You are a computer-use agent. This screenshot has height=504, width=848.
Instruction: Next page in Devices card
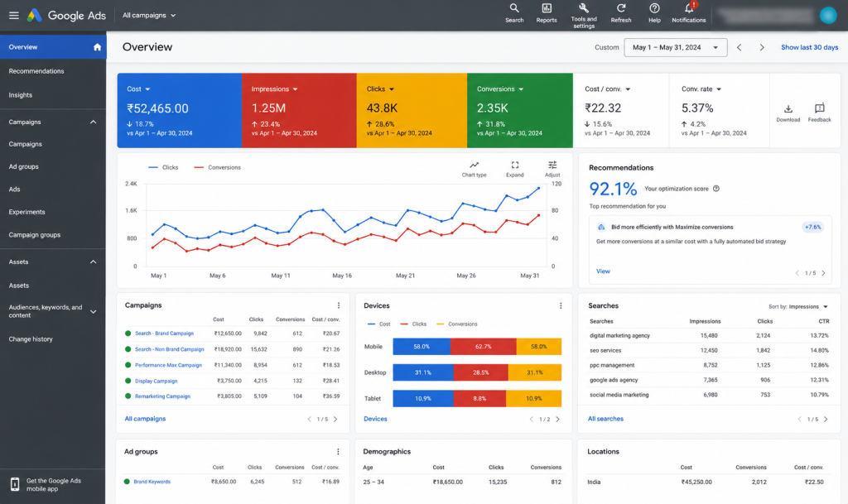pos(557,420)
